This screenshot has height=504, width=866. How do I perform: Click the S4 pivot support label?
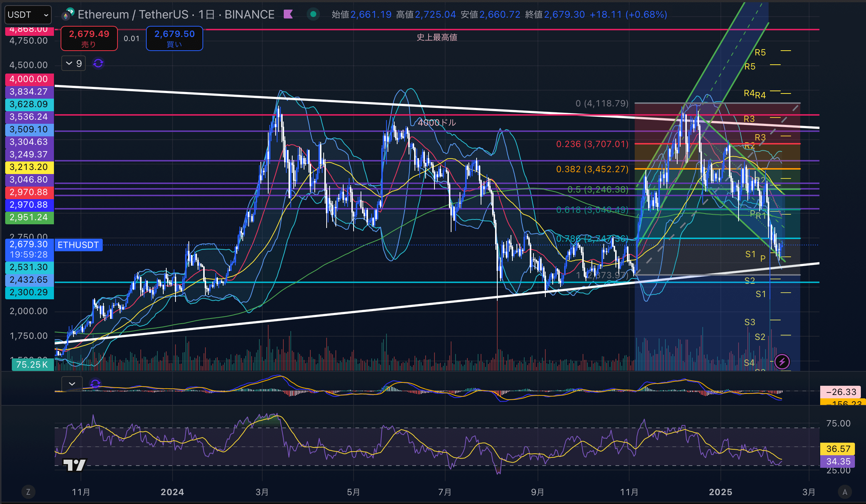[x=749, y=363]
